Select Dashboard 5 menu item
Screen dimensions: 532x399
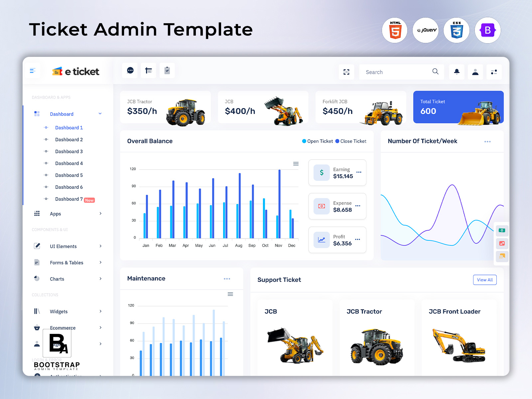tap(69, 175)
